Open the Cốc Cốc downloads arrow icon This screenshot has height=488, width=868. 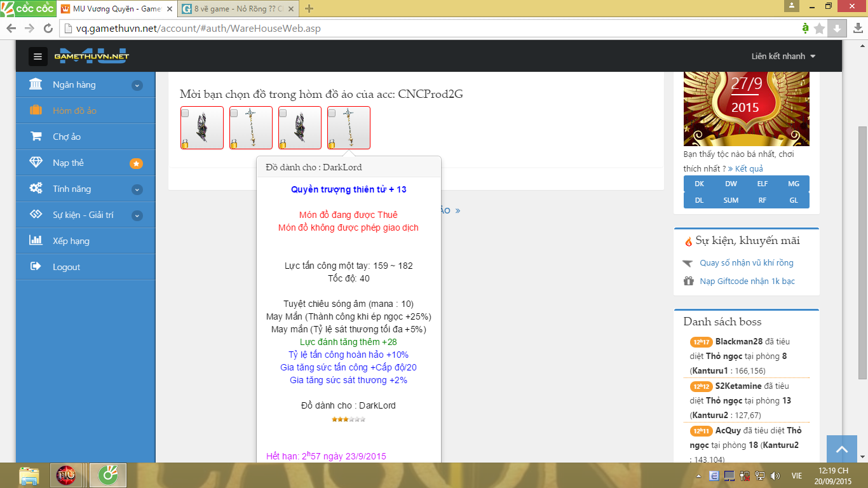pos(857,29)
